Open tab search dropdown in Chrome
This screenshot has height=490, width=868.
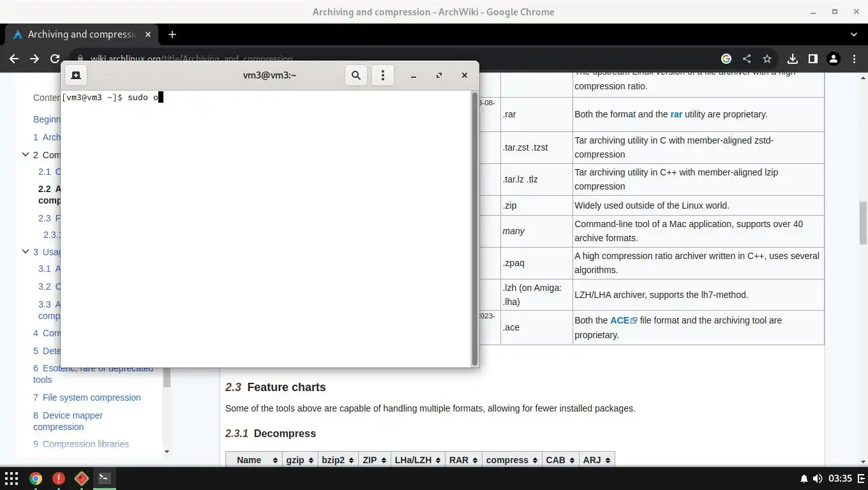pos(854,34)
